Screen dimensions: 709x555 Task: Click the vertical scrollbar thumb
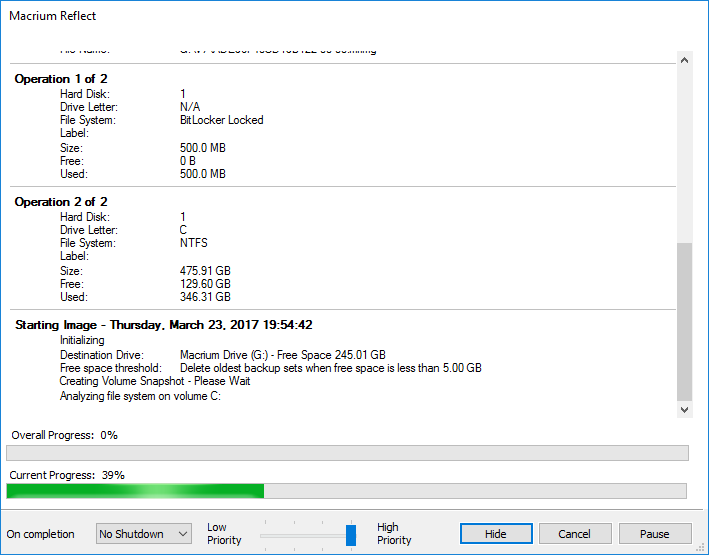coord(685,322)
